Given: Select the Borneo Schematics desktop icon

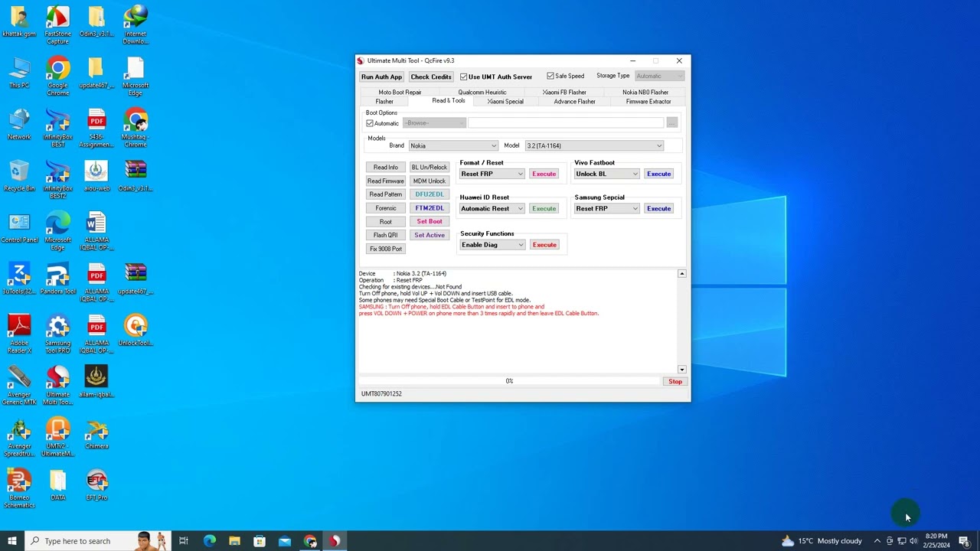Looking at the screenshot, I should 19,488.
